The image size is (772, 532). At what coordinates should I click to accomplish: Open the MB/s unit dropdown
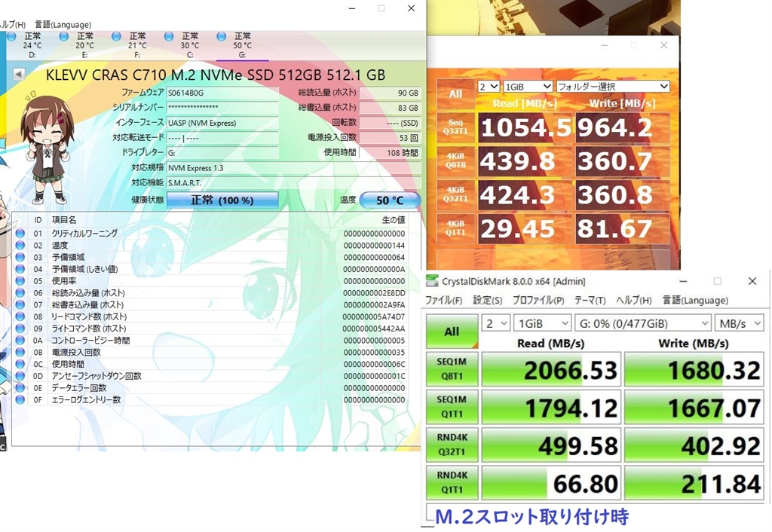click(739, 323)
